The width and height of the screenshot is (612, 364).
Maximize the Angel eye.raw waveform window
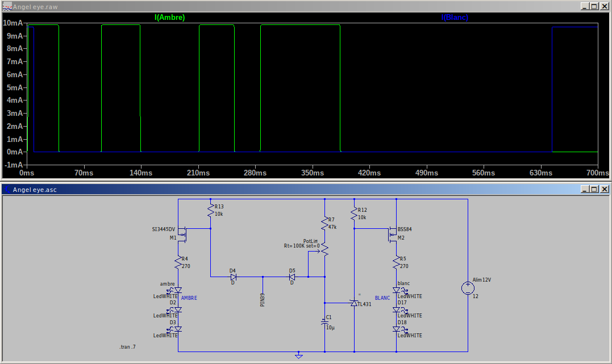[594, 6]
